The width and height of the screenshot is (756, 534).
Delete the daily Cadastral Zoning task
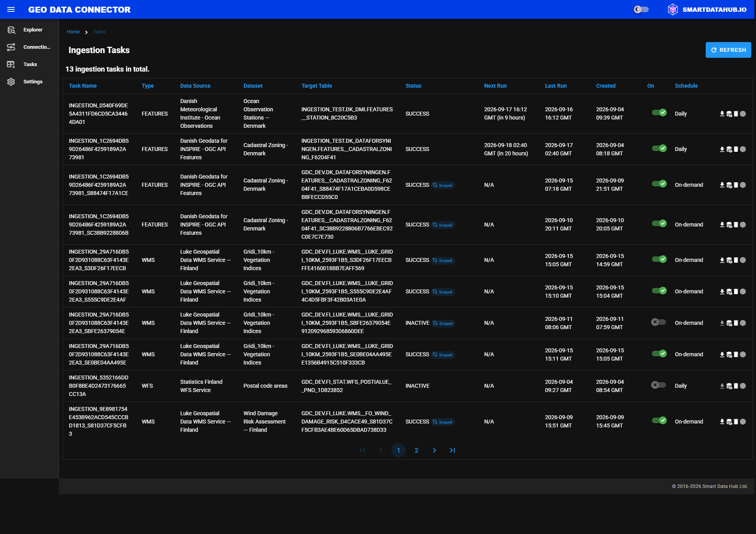[x=736, y=149]
